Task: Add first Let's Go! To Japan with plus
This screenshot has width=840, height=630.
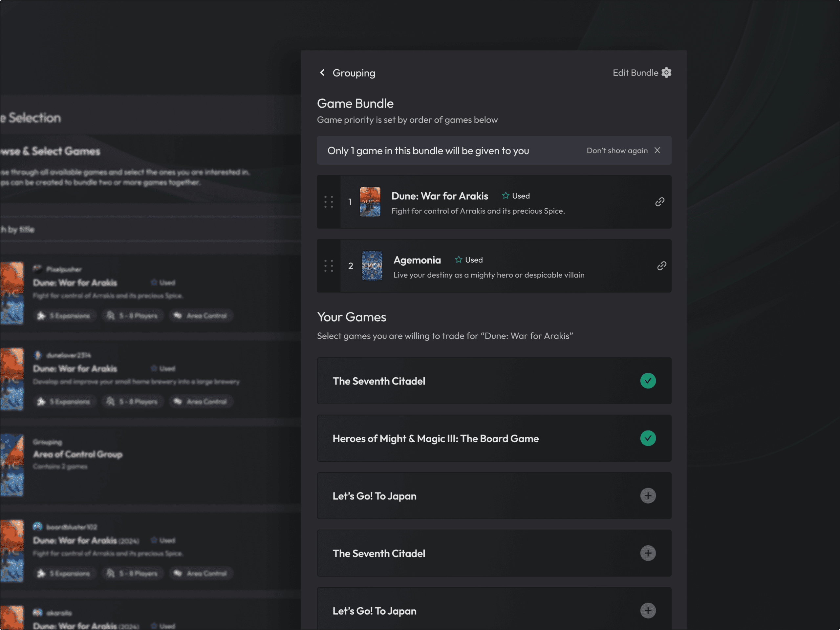Action: (x=648, y=496)
